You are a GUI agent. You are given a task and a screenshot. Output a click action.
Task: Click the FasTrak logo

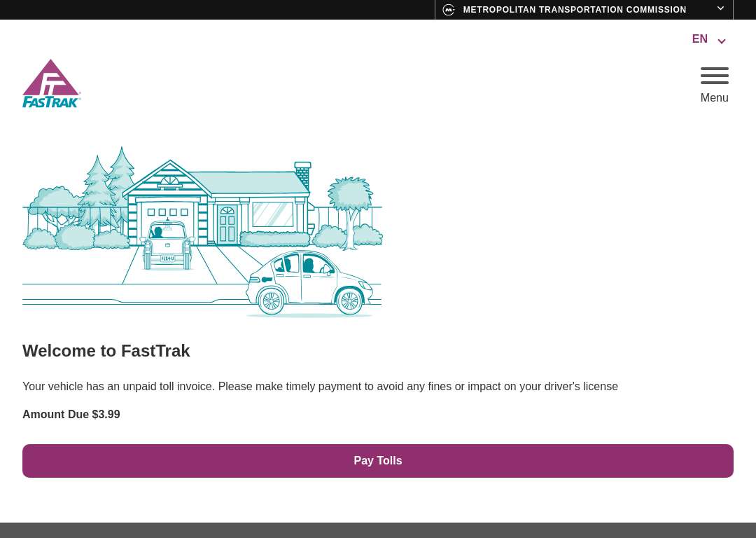51,83
